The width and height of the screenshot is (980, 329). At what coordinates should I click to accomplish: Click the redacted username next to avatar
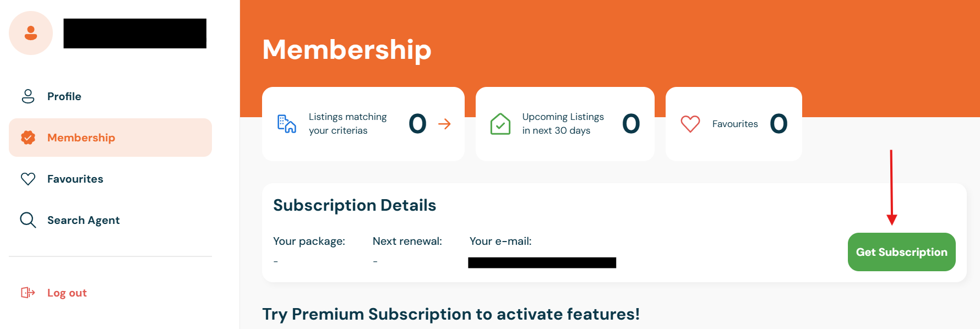click(x=135, y=34)
